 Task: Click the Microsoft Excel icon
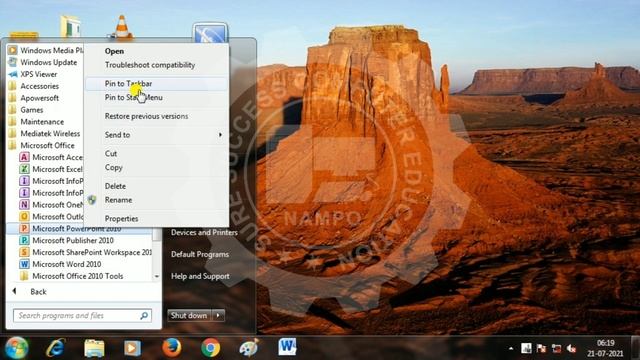tap(24, 169)
